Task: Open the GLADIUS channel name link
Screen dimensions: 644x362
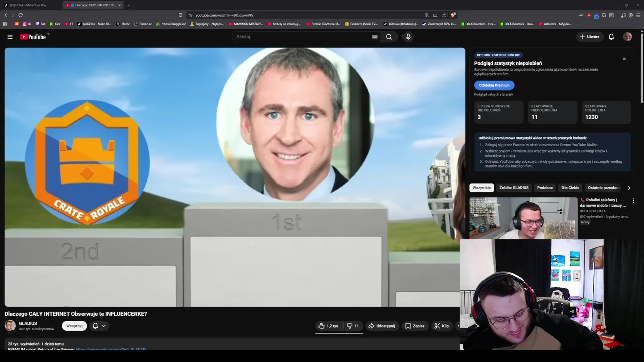Action: pos(28,323)
